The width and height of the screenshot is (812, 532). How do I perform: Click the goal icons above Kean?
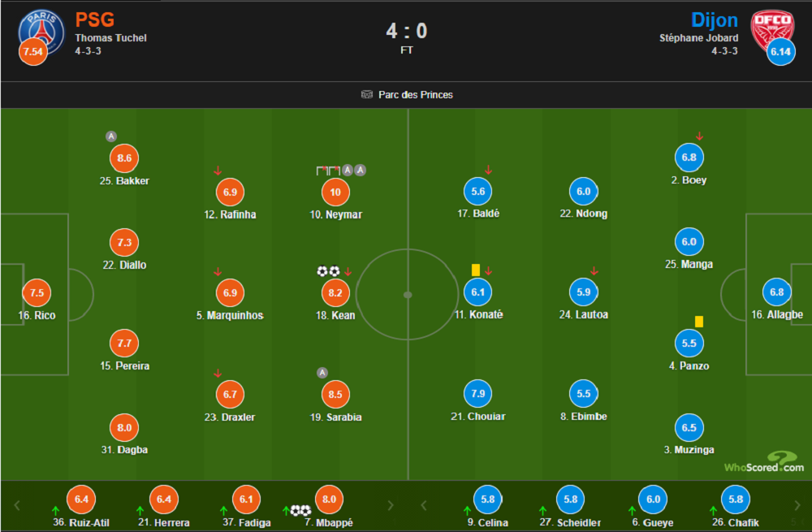pyautogui.click(x=328, y=271)
